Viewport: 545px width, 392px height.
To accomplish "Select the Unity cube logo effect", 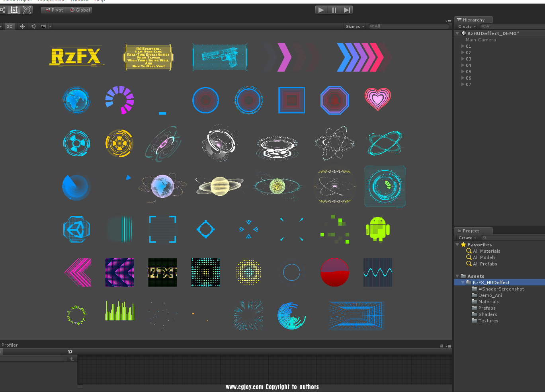I will (x=76, y=229).
